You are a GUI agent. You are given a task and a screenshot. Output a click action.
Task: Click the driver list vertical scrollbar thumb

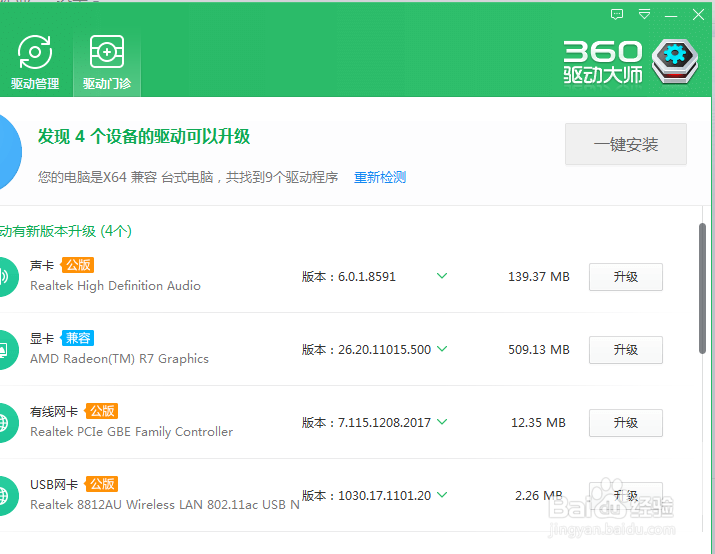click(702, 288)
